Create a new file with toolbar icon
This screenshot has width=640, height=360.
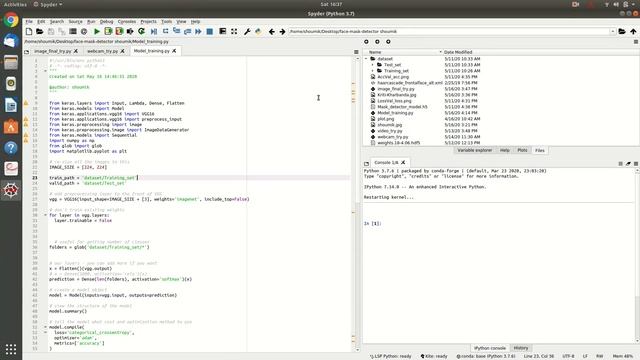coord(29,31)
